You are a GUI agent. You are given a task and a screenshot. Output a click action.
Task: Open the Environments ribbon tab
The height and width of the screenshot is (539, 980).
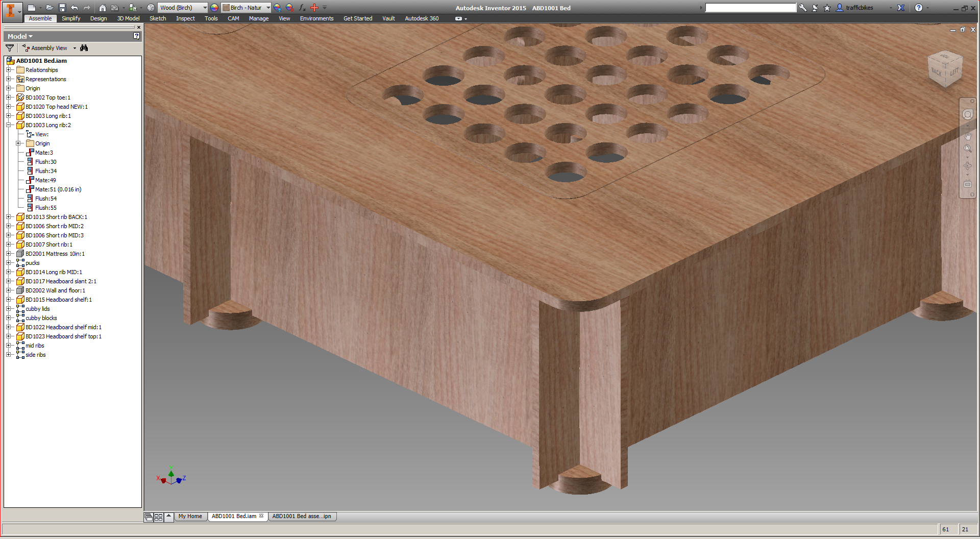(316, 18)
